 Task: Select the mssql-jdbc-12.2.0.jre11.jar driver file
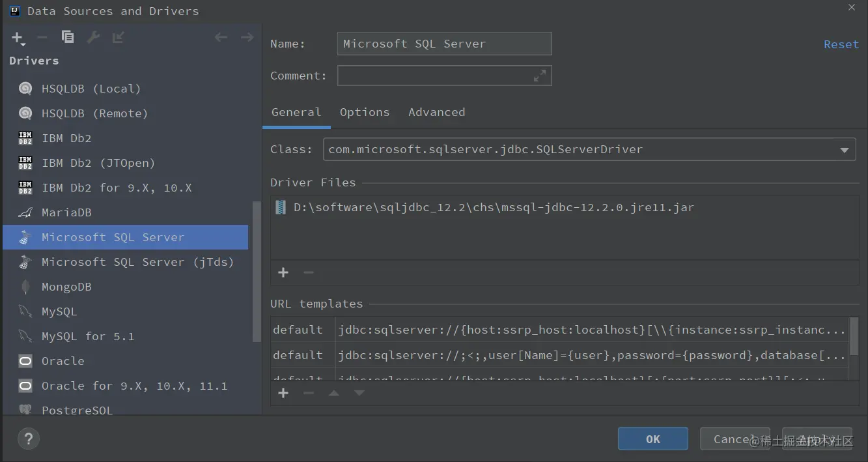click(494, 208)
